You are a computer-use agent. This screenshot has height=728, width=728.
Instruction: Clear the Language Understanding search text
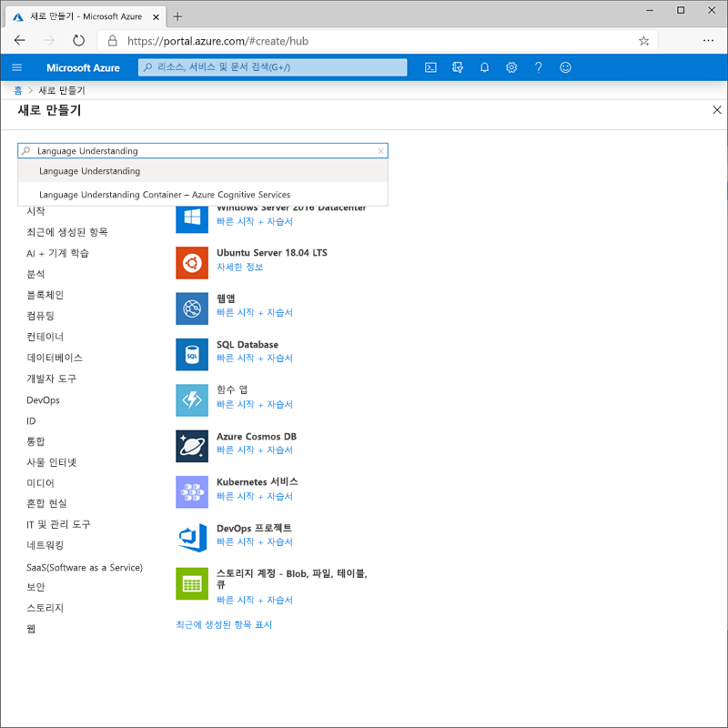tap(380, 151)
